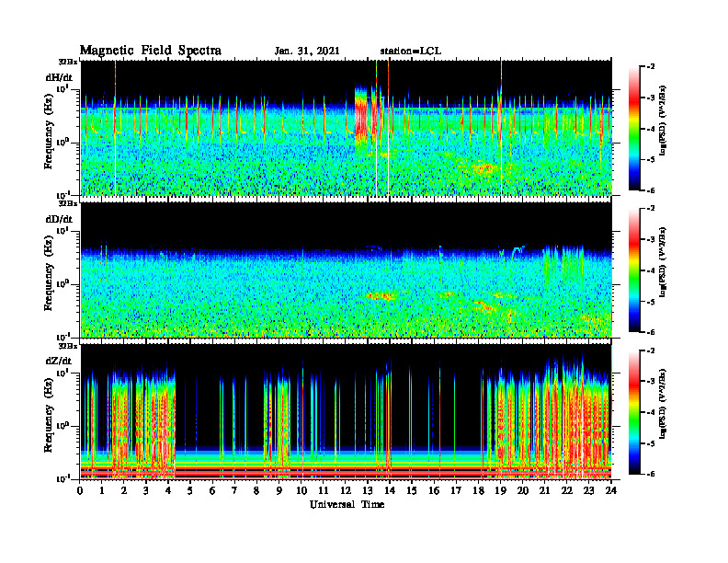Click the hour 16 tick label
Viewport: 728px width, 563px height.
coord(434,490)
